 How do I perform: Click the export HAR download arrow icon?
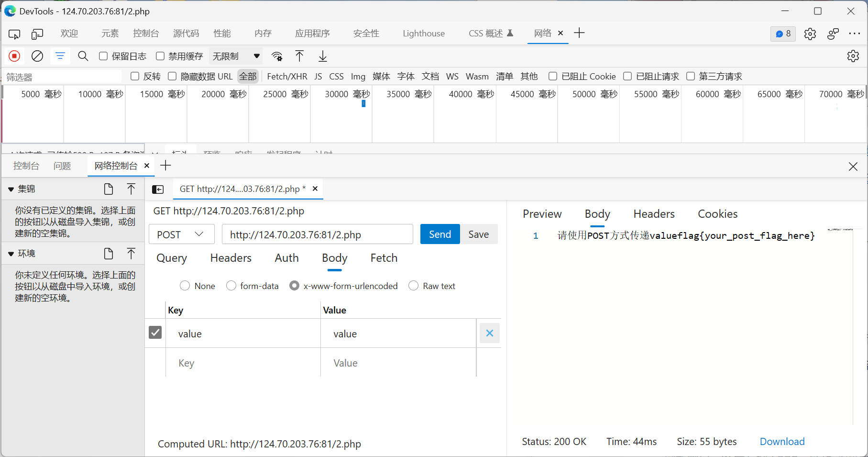tap(323, 56)
